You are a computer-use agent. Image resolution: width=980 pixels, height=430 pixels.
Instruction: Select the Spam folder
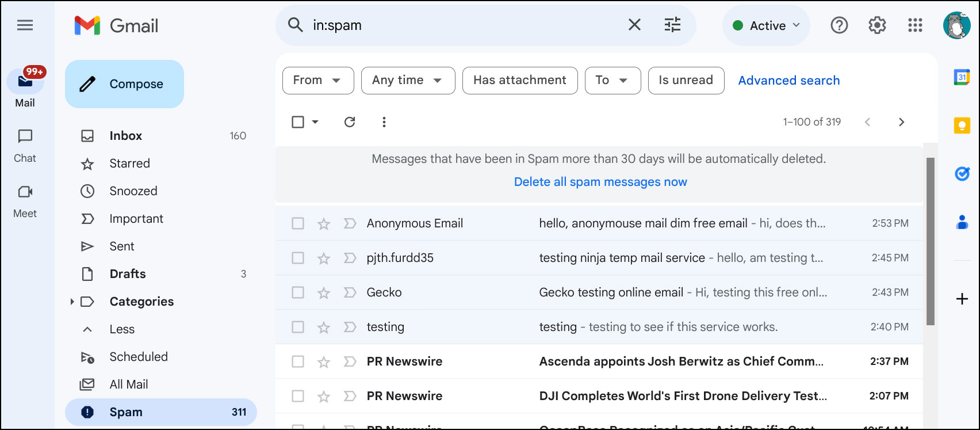pyautogui.click(x=161, y=412)
